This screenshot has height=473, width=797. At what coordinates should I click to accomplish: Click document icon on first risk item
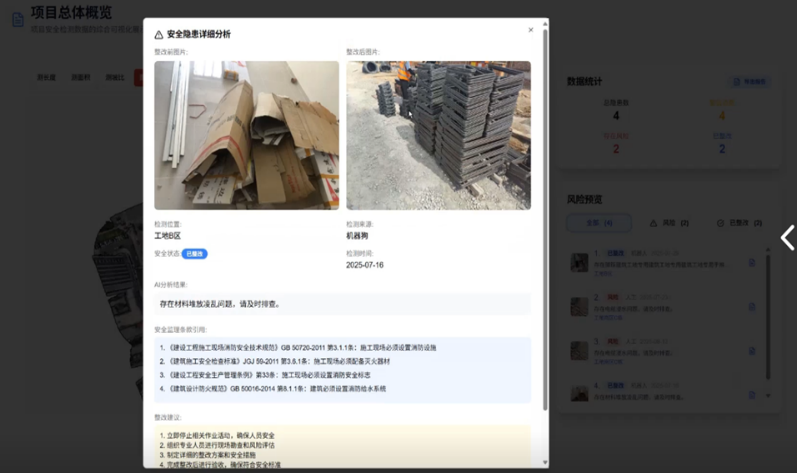[752, 263]
